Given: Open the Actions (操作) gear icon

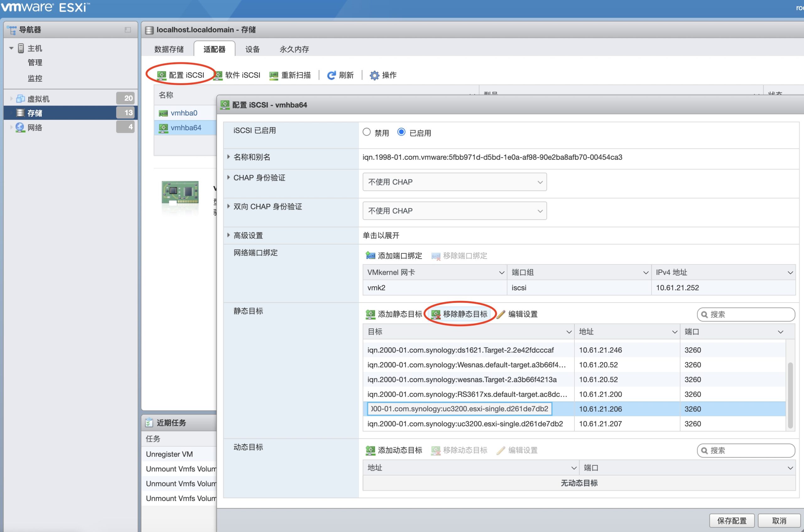Looking at the screenshot, I should coord(374,75).
